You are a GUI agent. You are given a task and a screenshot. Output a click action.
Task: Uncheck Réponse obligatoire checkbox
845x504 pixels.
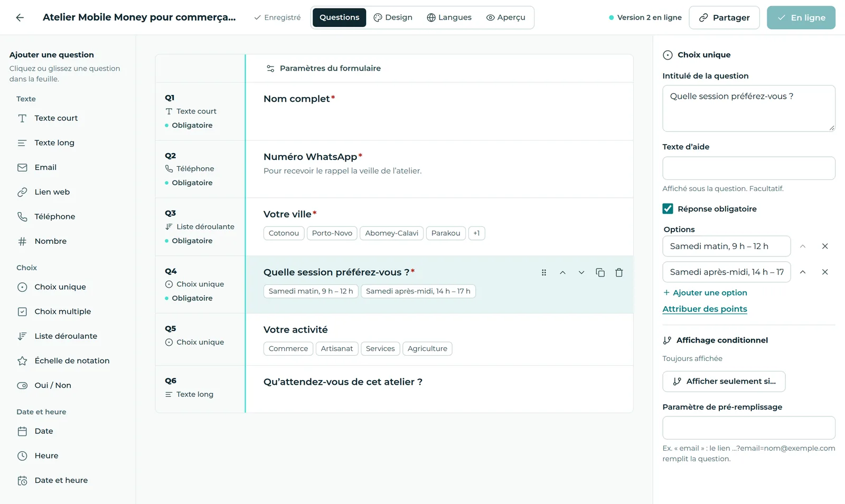tap(668, 209)
